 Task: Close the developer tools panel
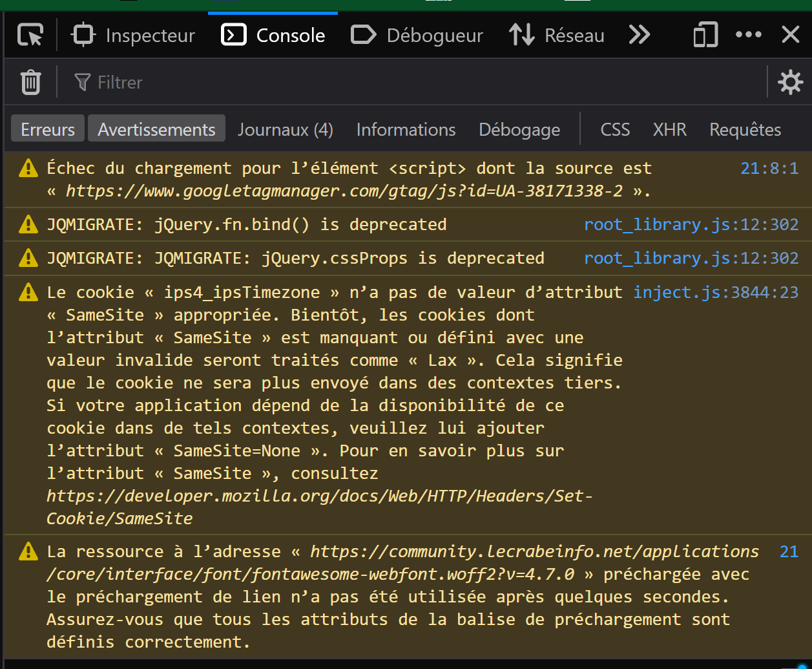791,35
